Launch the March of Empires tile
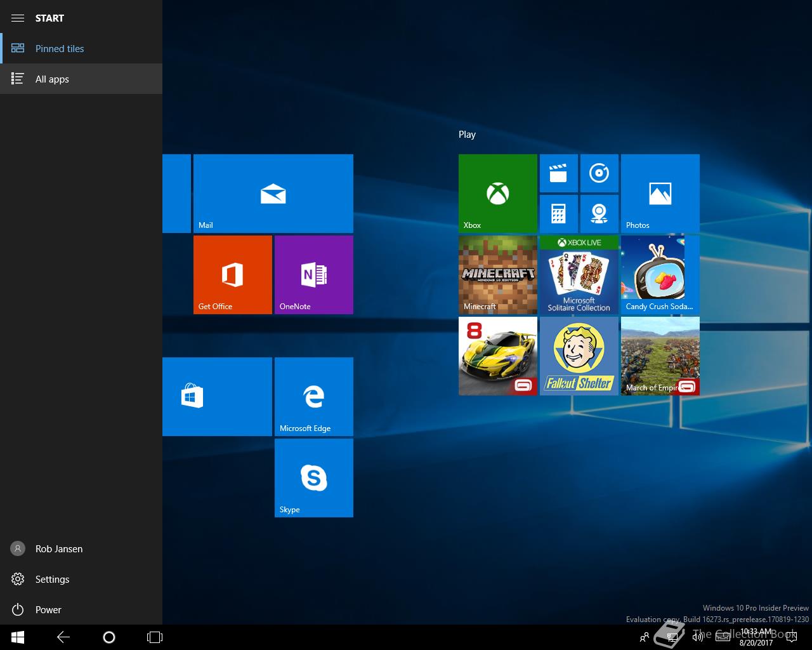 (x=660, y=356)
